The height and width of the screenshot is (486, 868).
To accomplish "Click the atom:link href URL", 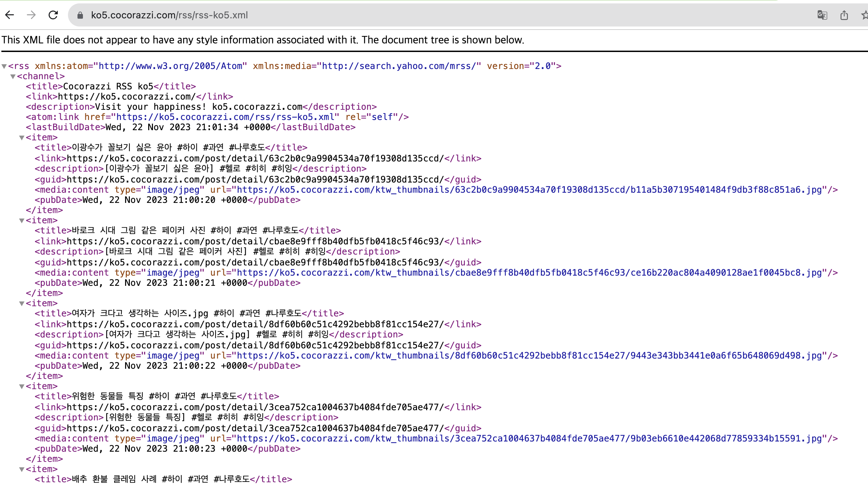I will pyautogui.click(x=225, y=117).
